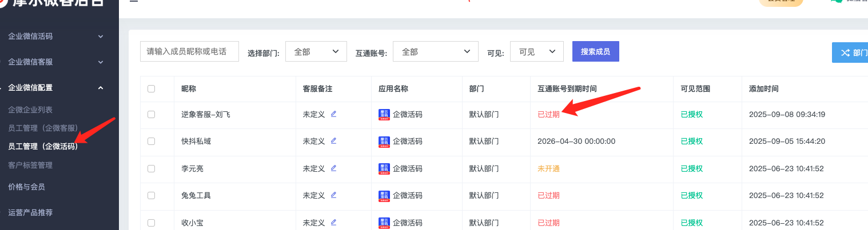868x230 pixels.
Task: Click the edit pencil in the 快抖私域 row
Action: pos(333,141)
